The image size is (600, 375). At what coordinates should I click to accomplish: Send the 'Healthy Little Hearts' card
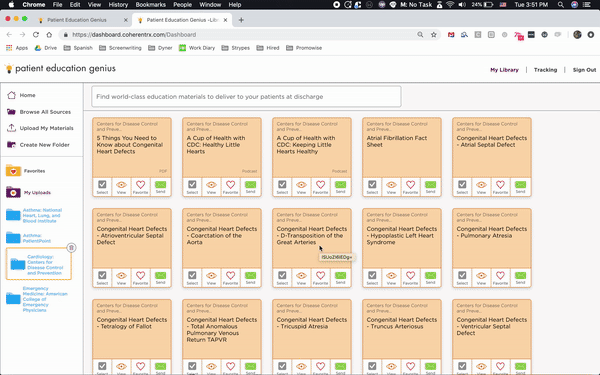250,187
